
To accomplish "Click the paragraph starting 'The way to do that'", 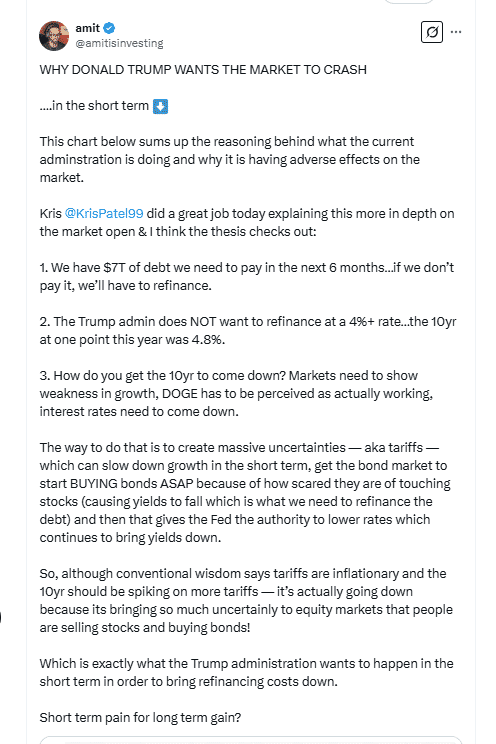I will 245,493.
